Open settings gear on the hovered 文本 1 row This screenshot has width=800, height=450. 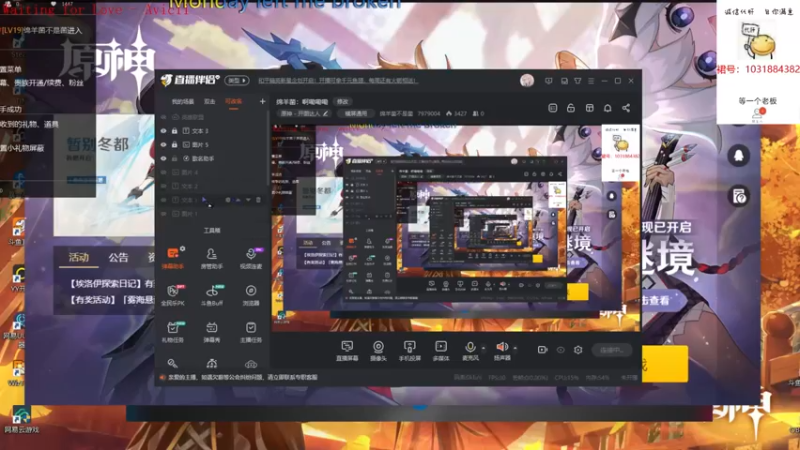(x=228, y=200)
